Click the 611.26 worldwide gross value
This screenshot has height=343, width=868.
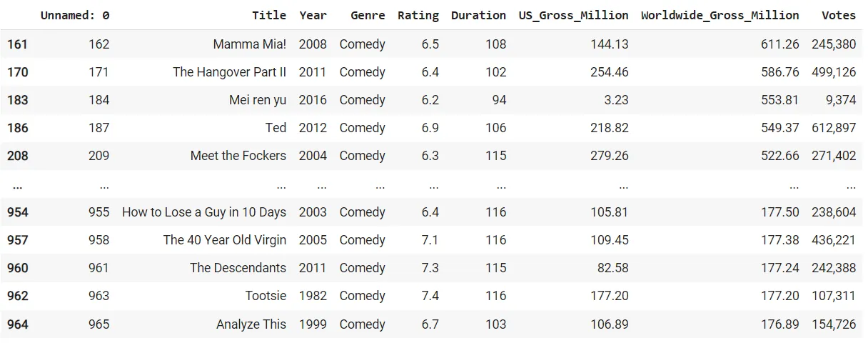(x=779, y=44)
